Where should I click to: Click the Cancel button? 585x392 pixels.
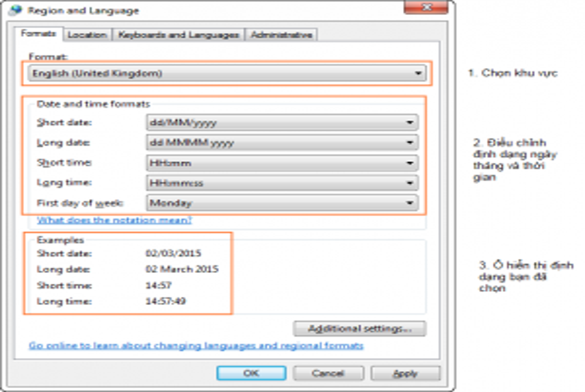(328, 373)
